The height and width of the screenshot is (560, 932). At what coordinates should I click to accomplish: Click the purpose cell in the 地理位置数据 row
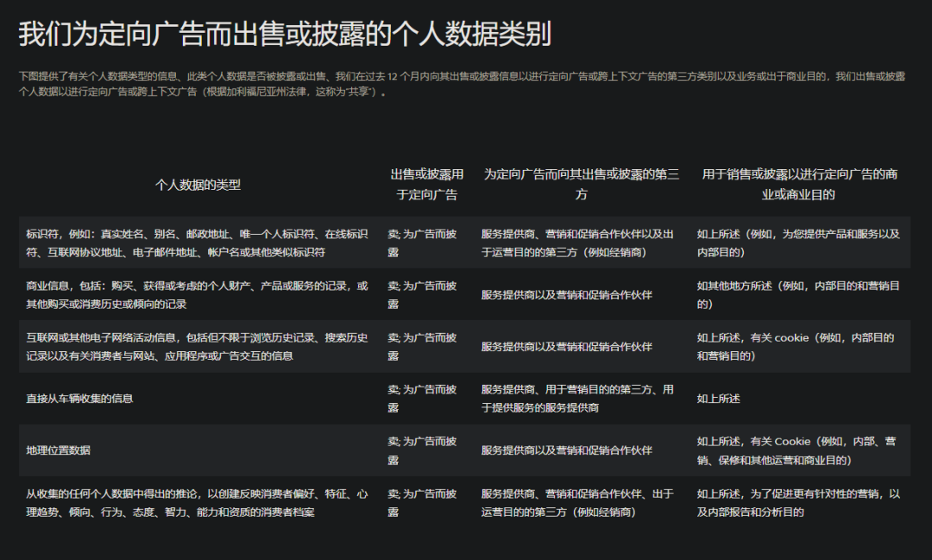coord(797,450)
